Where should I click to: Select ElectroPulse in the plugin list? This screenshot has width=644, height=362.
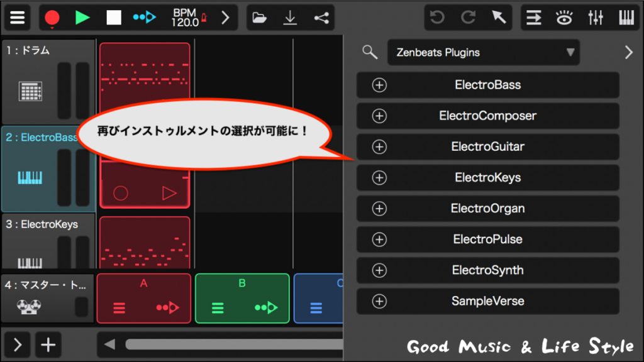coord(487,239)
